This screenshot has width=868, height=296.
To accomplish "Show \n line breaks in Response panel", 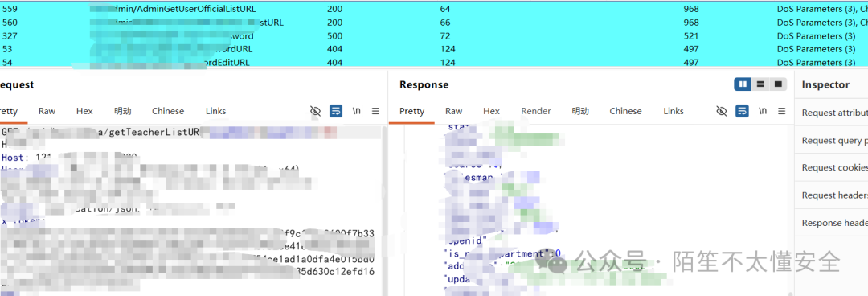I will pos(762,111).
